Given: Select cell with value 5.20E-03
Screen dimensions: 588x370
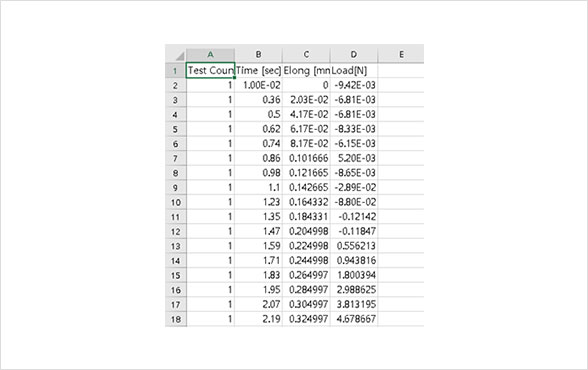Looking at the screenshot, I should pyautogui.click(x=354, y=158).
